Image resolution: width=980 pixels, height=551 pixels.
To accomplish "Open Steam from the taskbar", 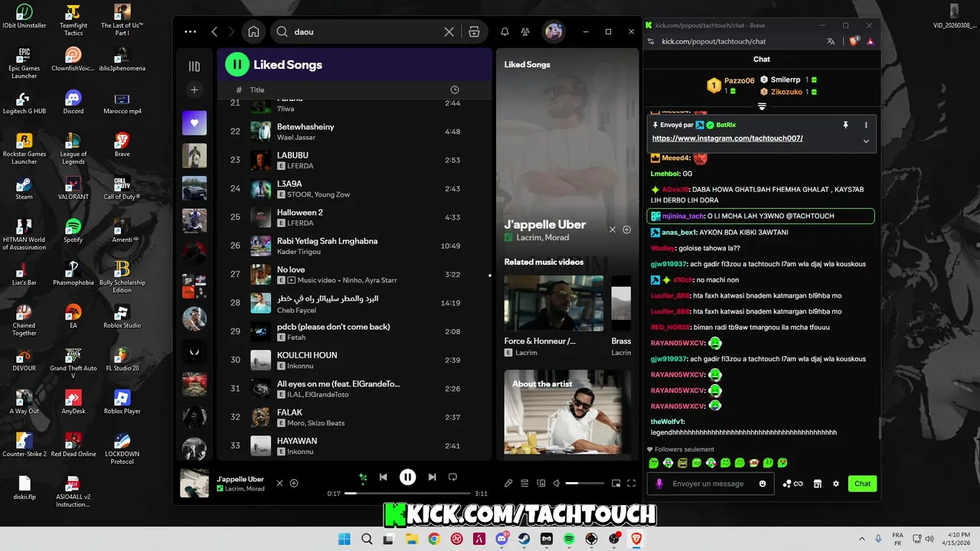I will (x=524, y=539).
